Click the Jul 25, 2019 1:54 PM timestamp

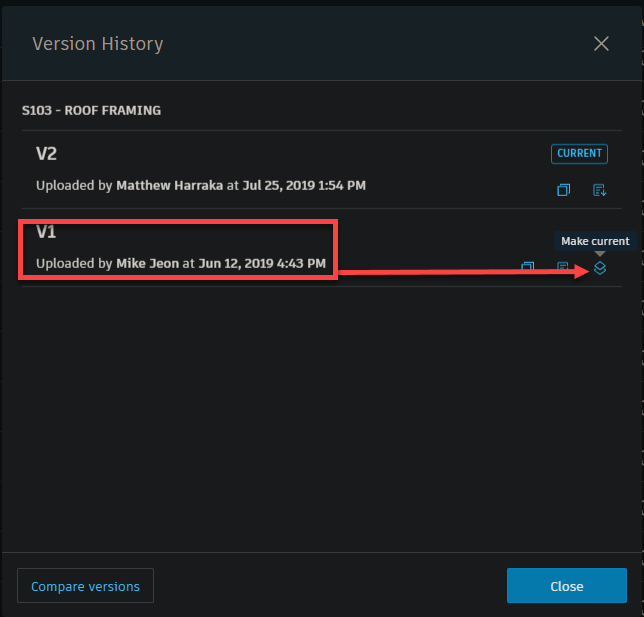(304, 185)
